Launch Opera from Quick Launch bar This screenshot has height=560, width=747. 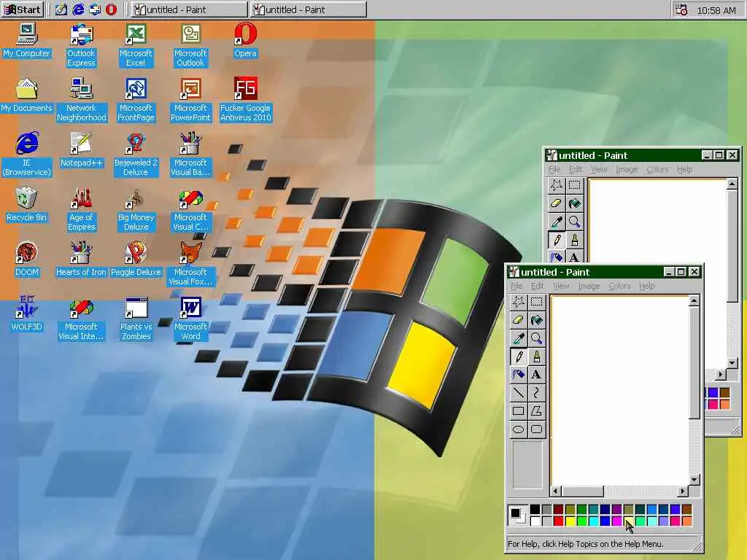pos(111,9)
